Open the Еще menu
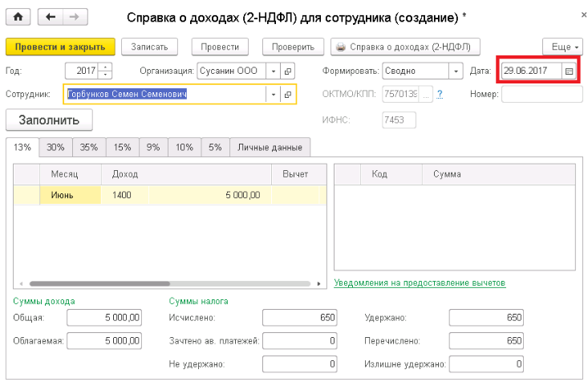The image size is (588, 382). pos(562,47)
